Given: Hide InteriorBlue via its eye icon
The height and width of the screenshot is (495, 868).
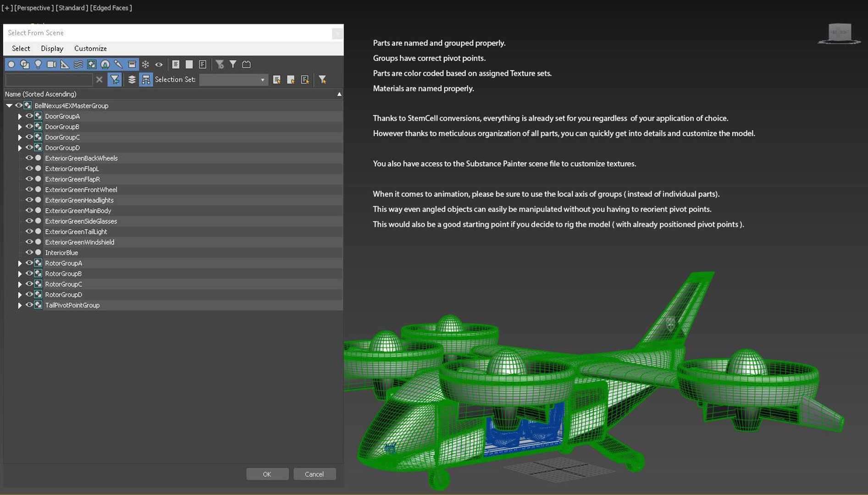Looking at the screenshot, I should [29, 253].
